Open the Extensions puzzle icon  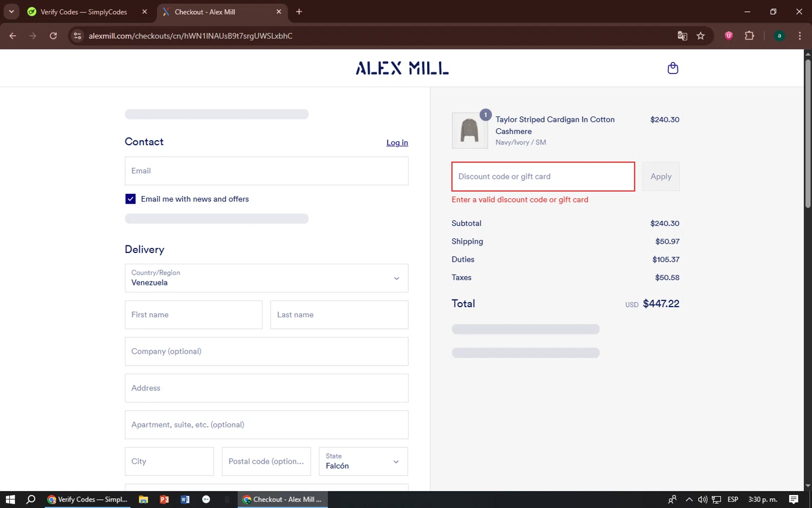coord(749,36)
